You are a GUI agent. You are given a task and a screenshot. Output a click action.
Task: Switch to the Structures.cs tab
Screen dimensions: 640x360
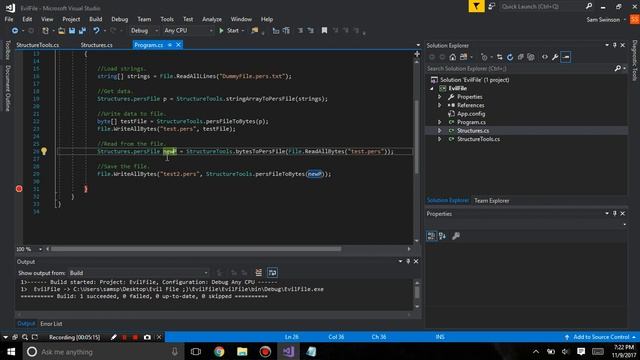(x=96, y=45)
